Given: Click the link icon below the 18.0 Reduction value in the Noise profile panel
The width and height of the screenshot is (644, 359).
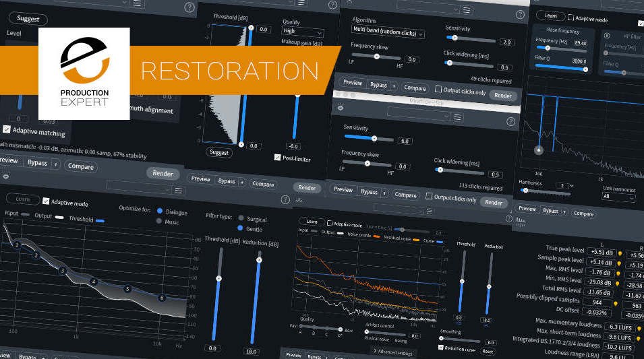Looking at the screenshot, I should (486, 326).
